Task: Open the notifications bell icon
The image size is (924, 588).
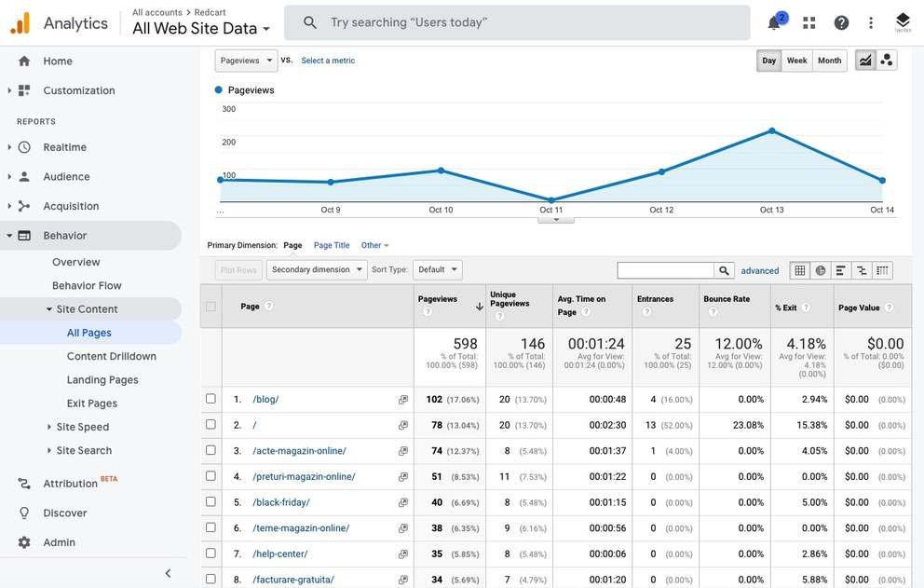Action: [x=774, y=23]
